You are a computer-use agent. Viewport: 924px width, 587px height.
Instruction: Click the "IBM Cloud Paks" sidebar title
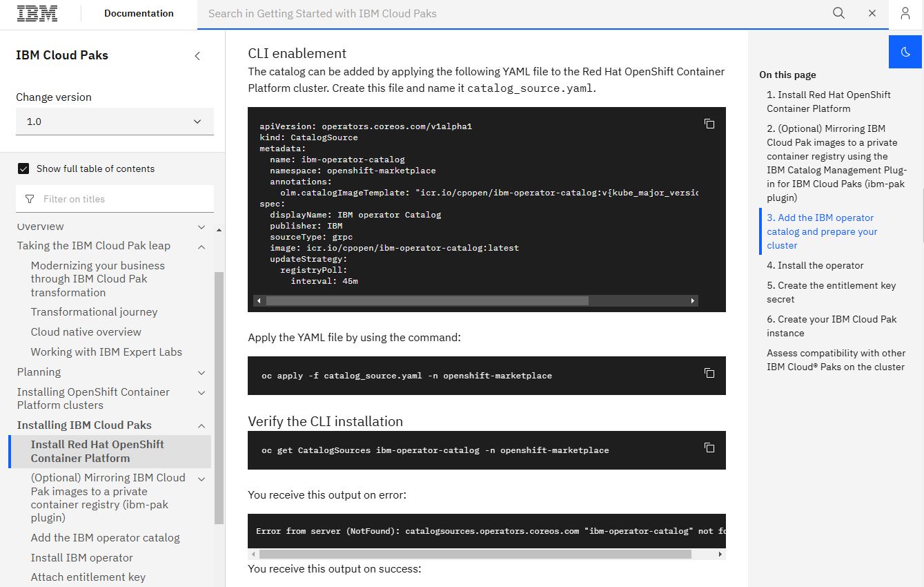[x=62, y=55]
